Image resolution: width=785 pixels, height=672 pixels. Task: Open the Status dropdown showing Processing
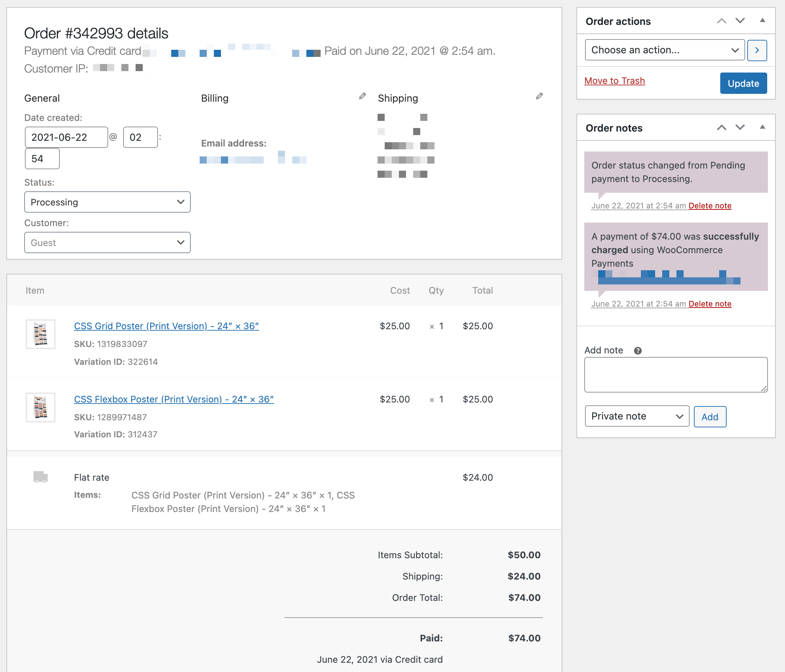pyautogui.click(x=107, y=202)
